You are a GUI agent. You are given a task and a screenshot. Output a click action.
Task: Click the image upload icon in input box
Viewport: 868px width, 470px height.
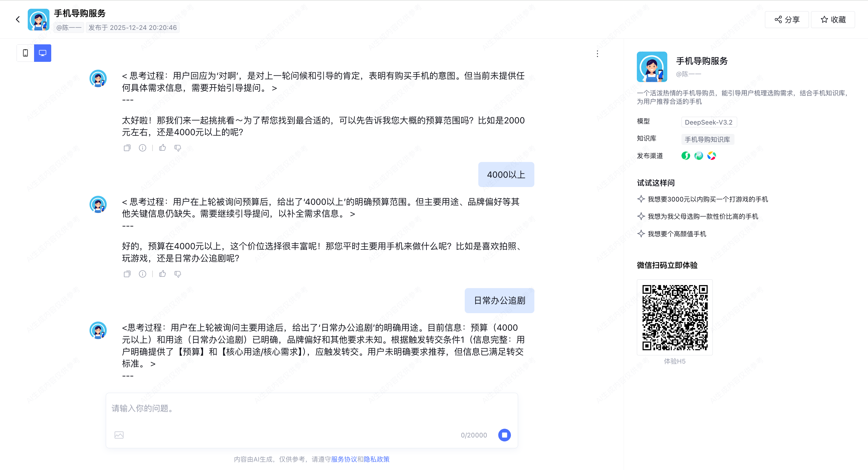119,435
